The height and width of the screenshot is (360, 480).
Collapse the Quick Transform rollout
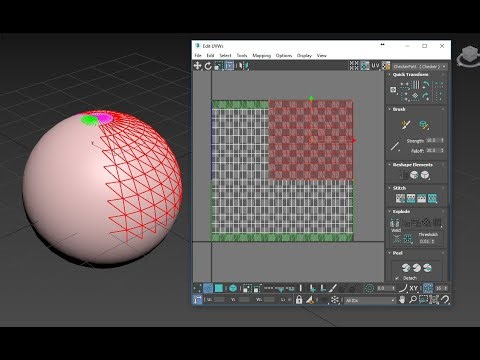coord(389,75)
